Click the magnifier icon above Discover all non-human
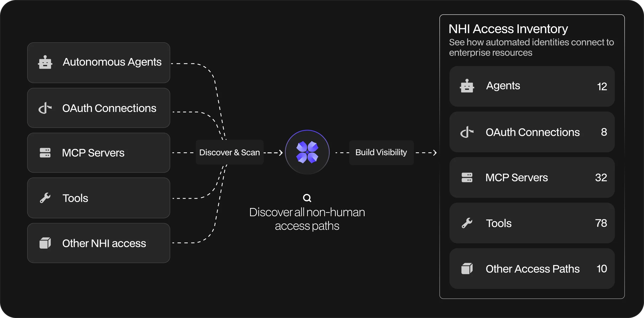 pyautogui.click(x=307, y=198)
